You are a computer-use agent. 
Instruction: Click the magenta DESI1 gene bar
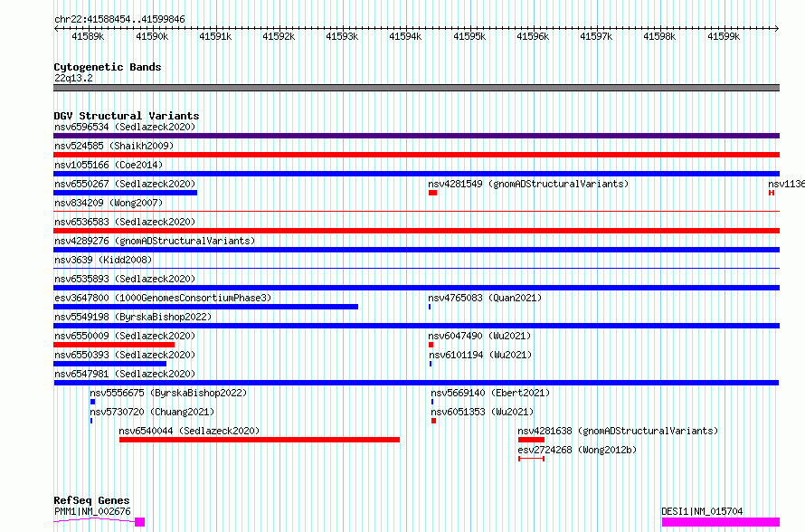coord(721,522)
